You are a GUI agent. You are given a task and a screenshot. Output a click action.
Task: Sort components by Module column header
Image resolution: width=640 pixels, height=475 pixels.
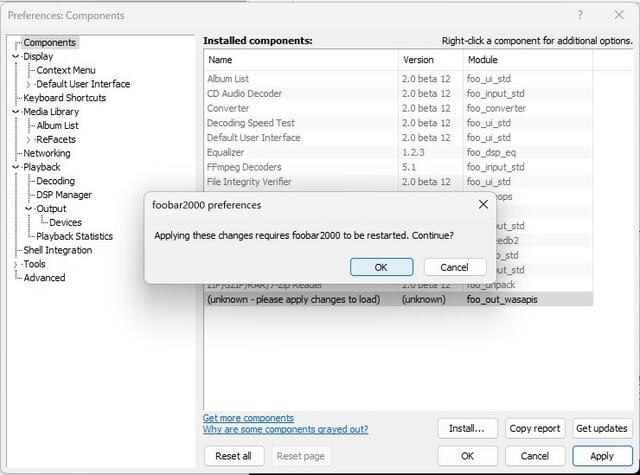(528, 60)
